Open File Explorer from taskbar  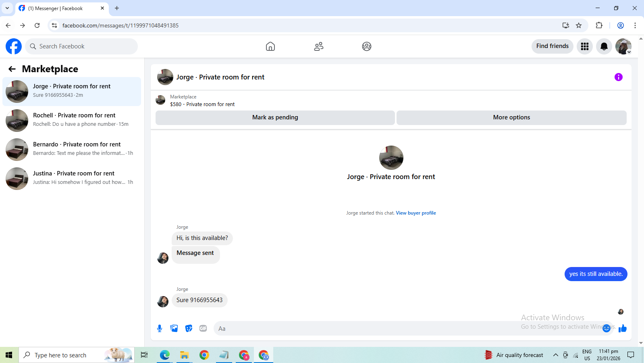[x=184, y=355]
